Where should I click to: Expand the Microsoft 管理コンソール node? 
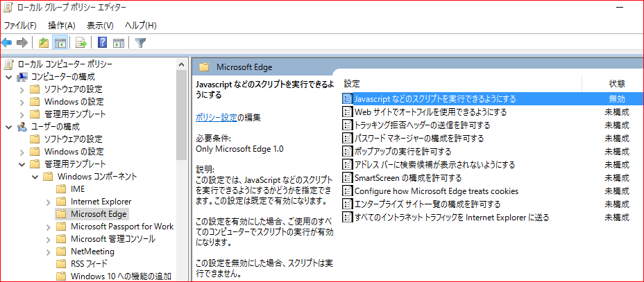tap(49, 239)
